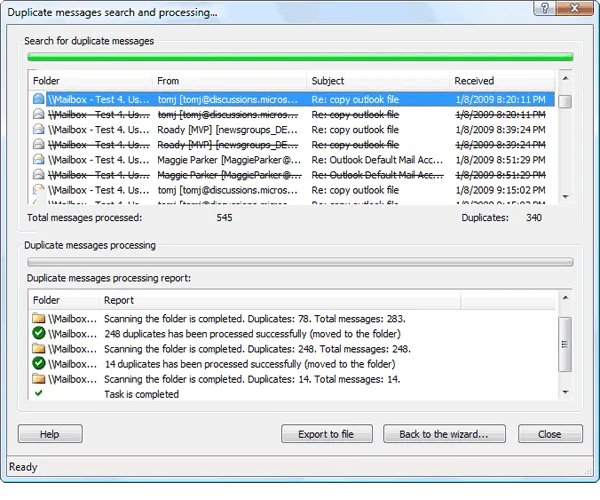Click the mail icon of the tomj 9:15:02 PM row
The width and height of the screenshot is (600, 500).
tap(38, 190)
